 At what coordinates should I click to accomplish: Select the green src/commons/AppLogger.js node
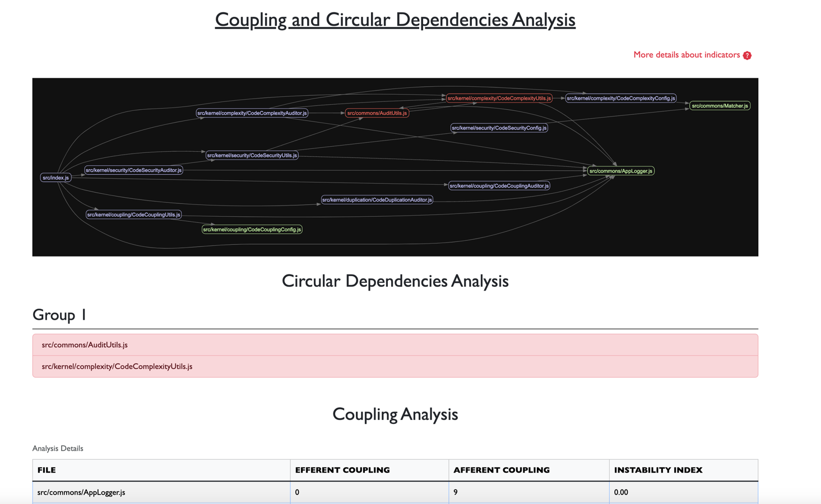[x=621, y=171]
